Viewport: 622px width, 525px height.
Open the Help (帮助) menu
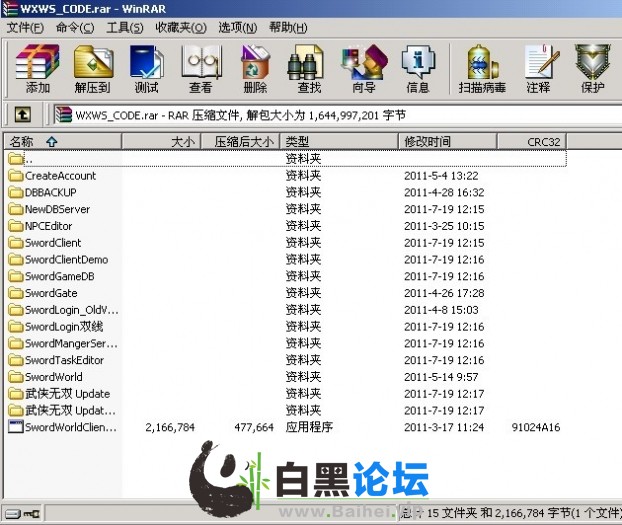click(x=288, y=28)
